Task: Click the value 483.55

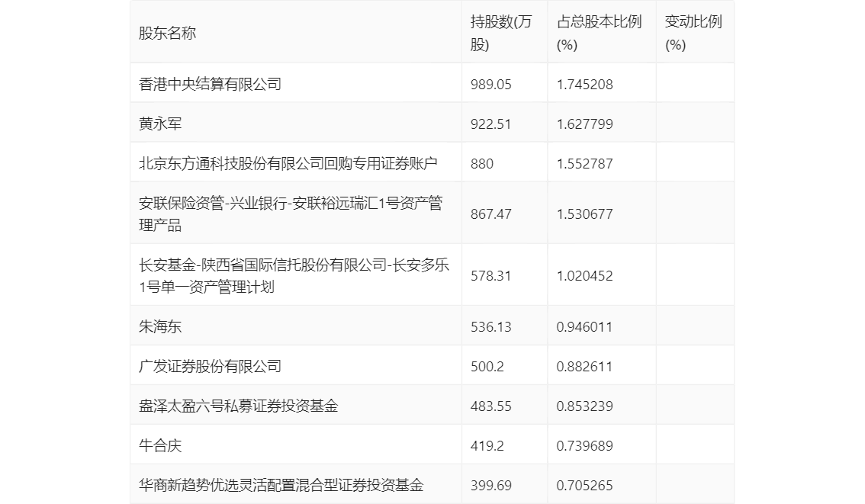Action: click(491, 406)
